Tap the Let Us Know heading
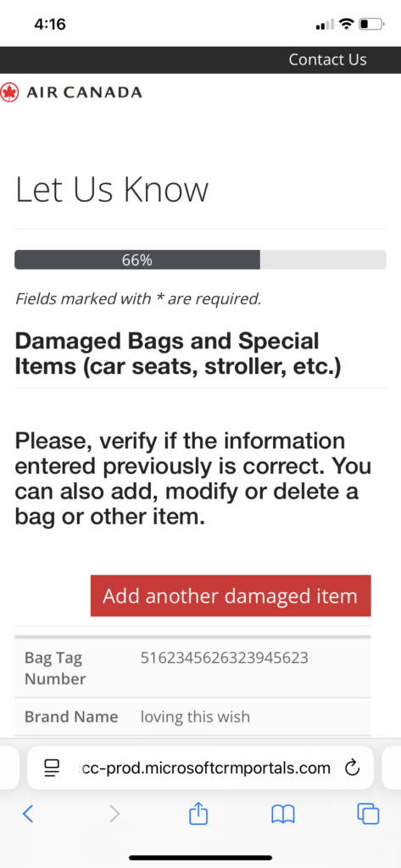Viewport: 401px width, 868px height. [112, 189]
